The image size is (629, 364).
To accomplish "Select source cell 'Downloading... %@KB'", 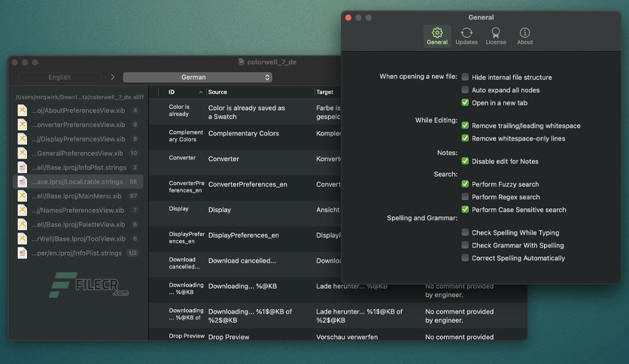I will pyautogui.click(x=242, y=287).
